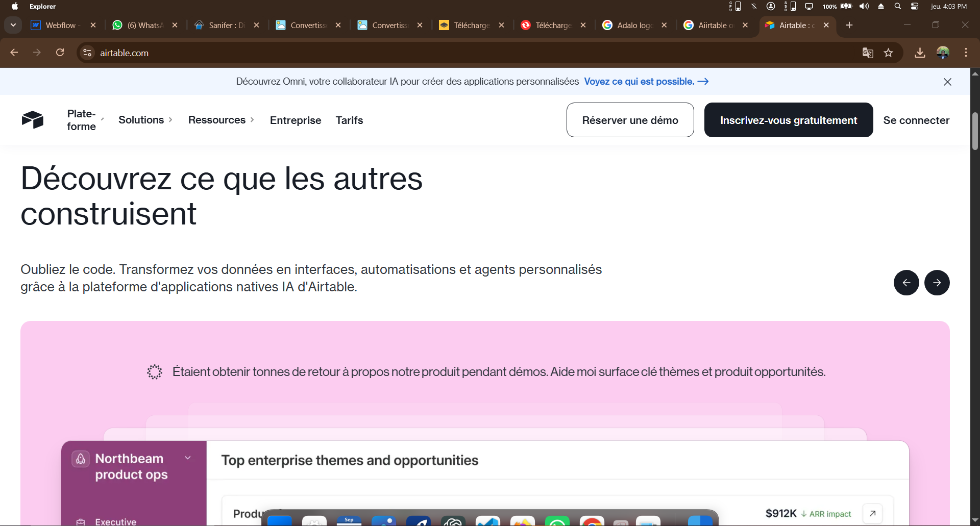The height and width of the screenshot is (526, 980).
Task: Click the user account menu bar icon
Action: pyautogui.click(x=771, y=6)
